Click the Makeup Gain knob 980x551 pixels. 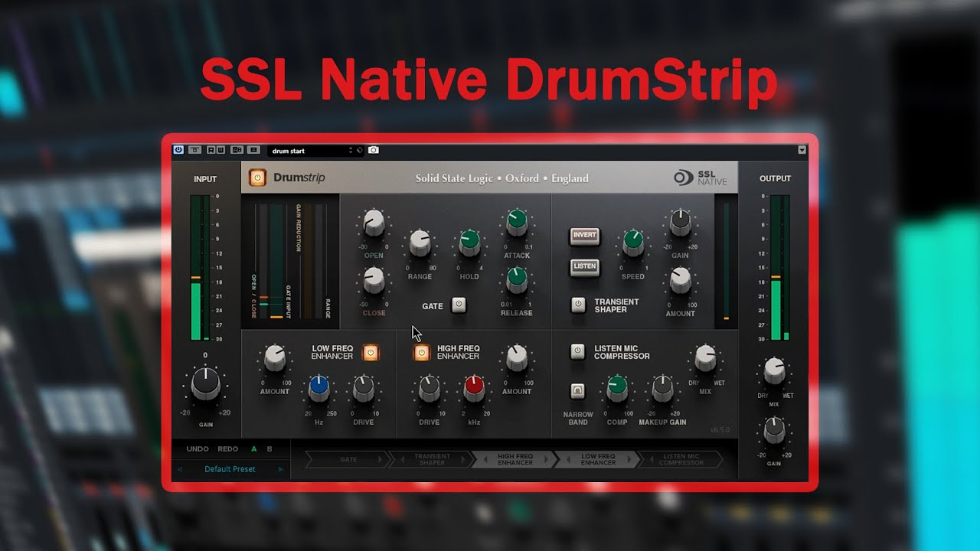(662, 389)
